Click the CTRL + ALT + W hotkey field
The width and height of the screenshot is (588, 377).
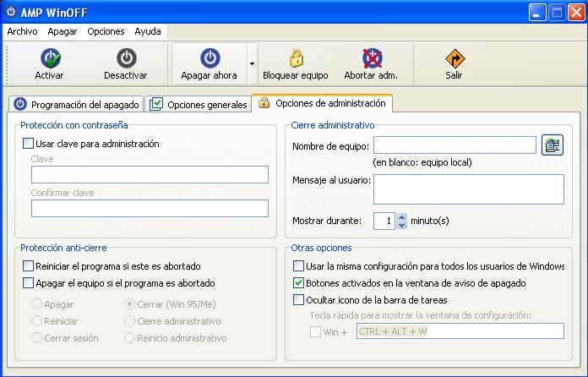(460, 331)
